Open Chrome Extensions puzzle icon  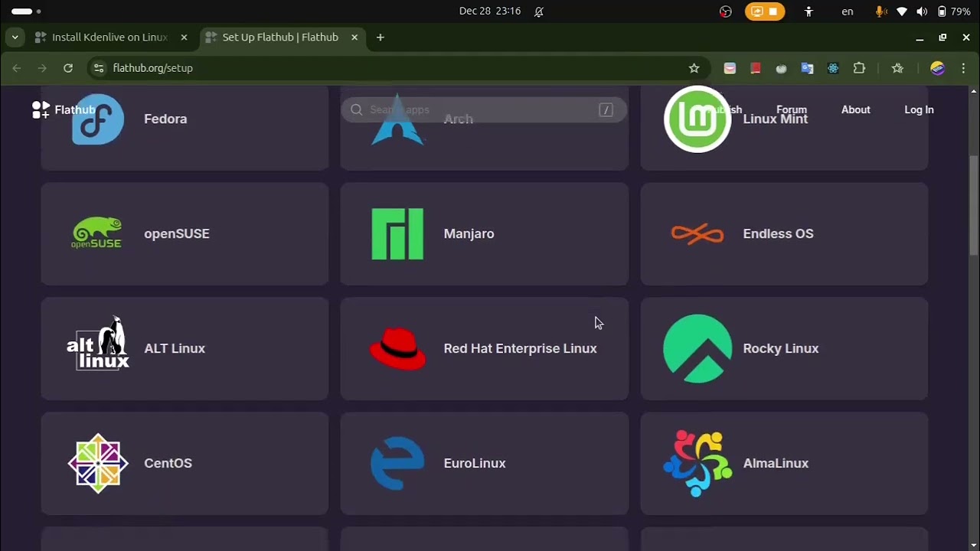click(859, 68)
